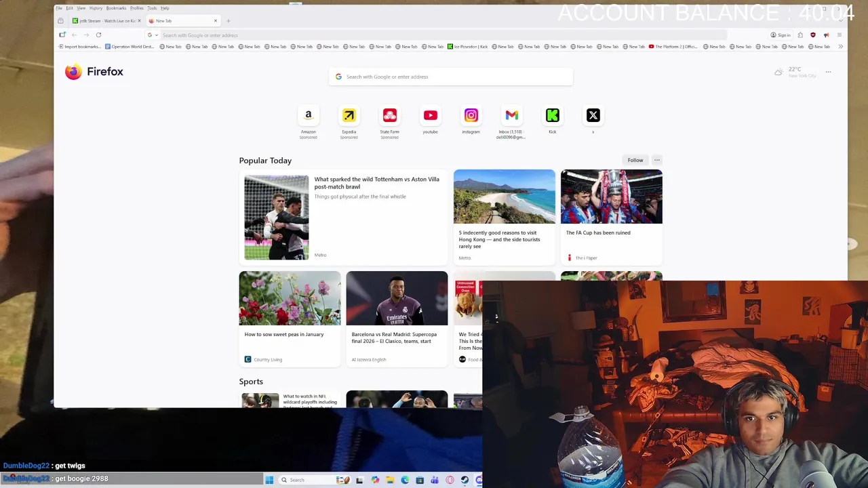Open the Kick shortcut tile
The image size is (868, 488).
pos(552,116)
